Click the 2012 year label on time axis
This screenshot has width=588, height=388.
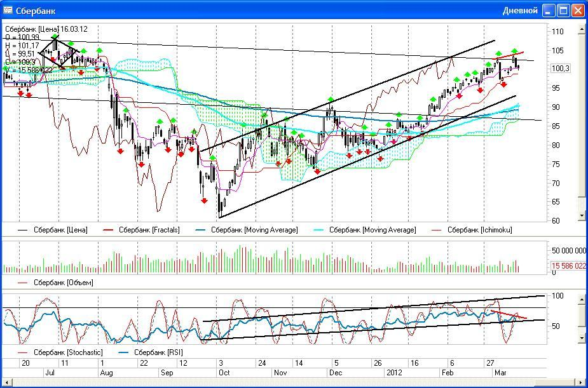coord(393,373)
